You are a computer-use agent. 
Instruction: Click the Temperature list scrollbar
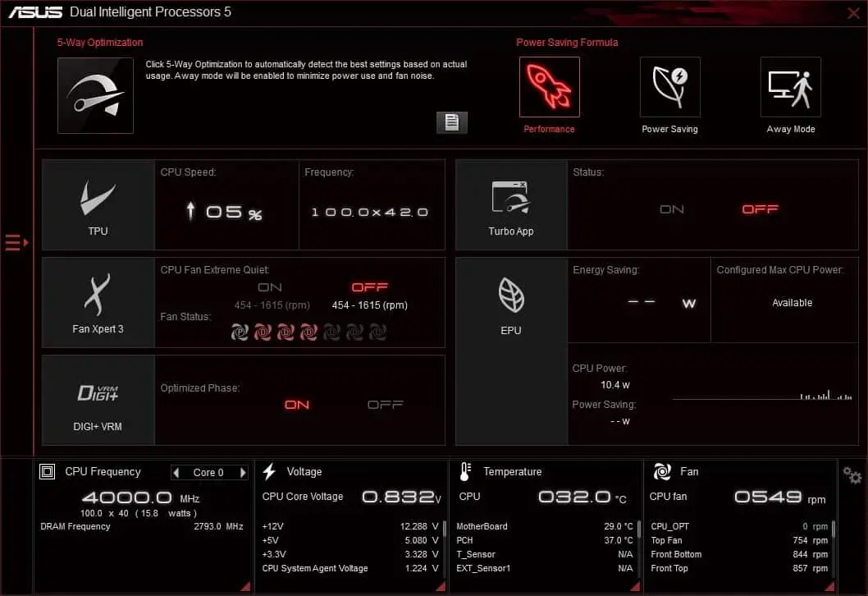pyautogui.click(x=639, y=529)
